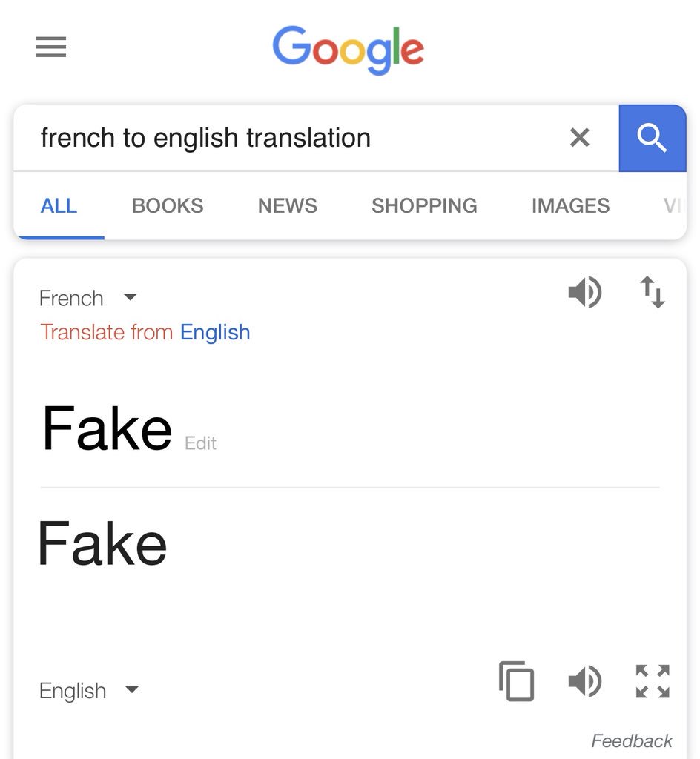
Task: Click the Google logo
Action: (x=348, y=49)
